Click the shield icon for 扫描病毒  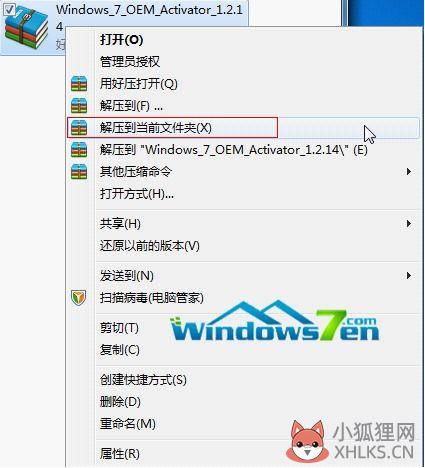tap(79, 297)
